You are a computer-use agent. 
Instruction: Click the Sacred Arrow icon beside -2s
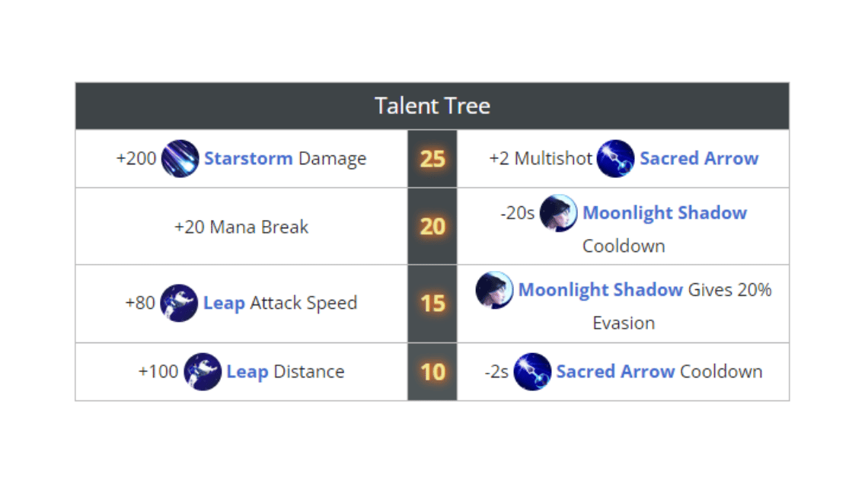(532, 372)
